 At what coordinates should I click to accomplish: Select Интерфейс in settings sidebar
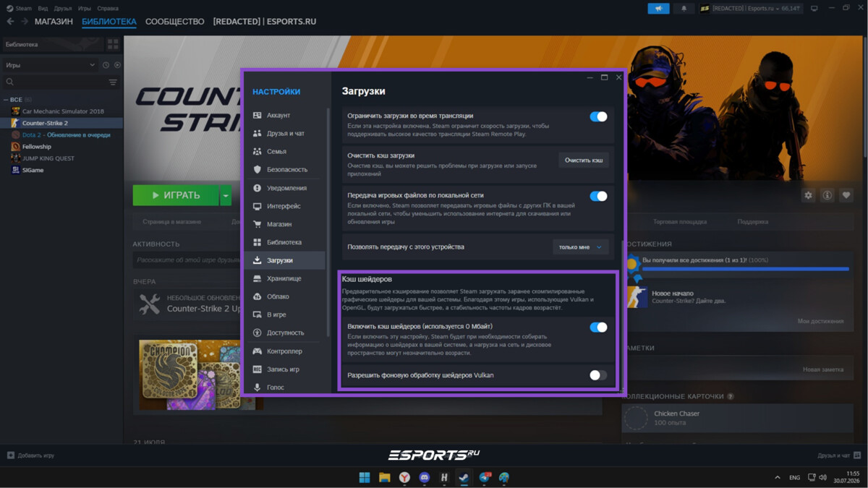pyautogui.click(x=285, y=206)
